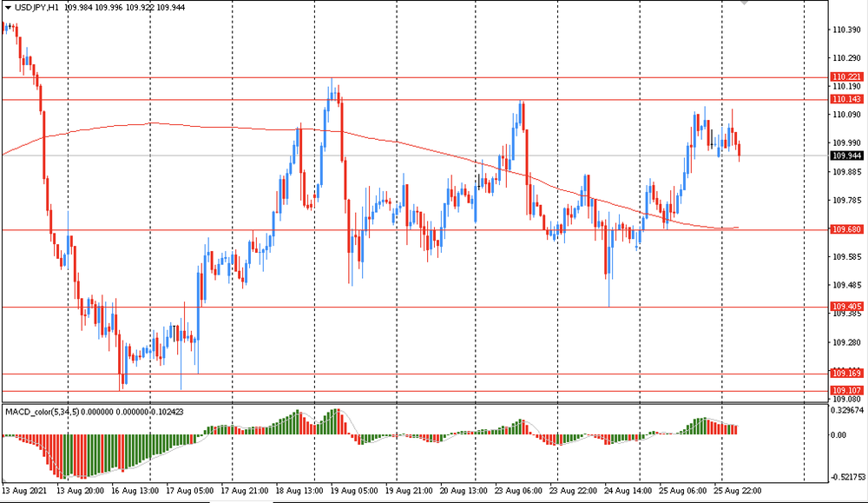Click the 18 Aug 13:00 time label
The width and height of the screenshot is (868, 503).
point(299,491)
